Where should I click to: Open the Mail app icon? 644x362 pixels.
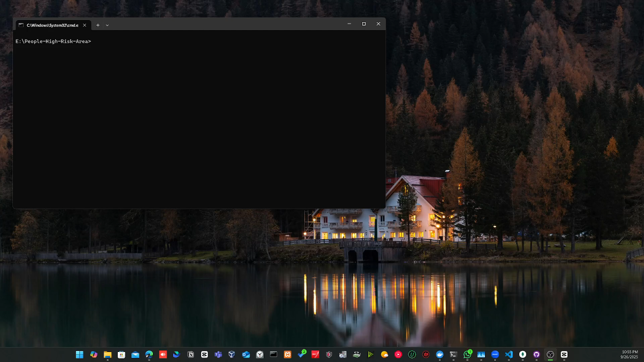click(x=135, y=354)
